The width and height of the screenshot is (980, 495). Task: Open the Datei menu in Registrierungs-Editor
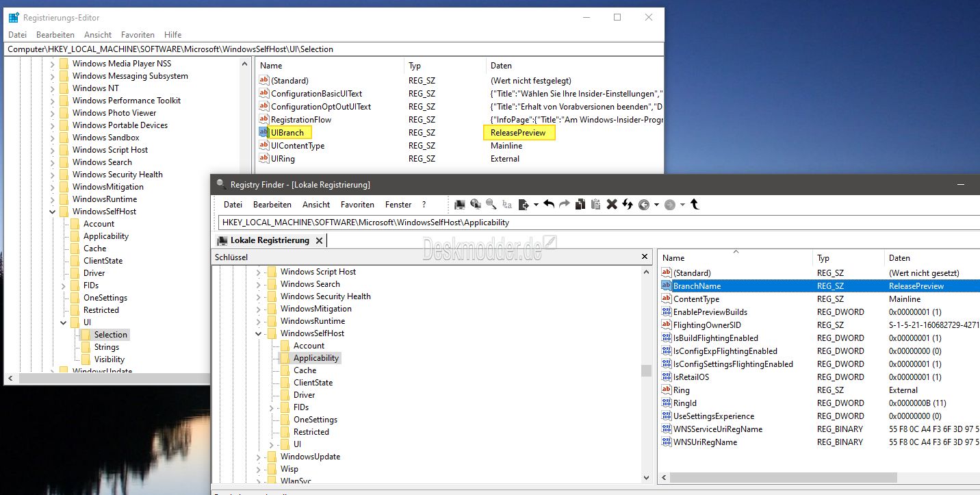[x=17, y=34]
